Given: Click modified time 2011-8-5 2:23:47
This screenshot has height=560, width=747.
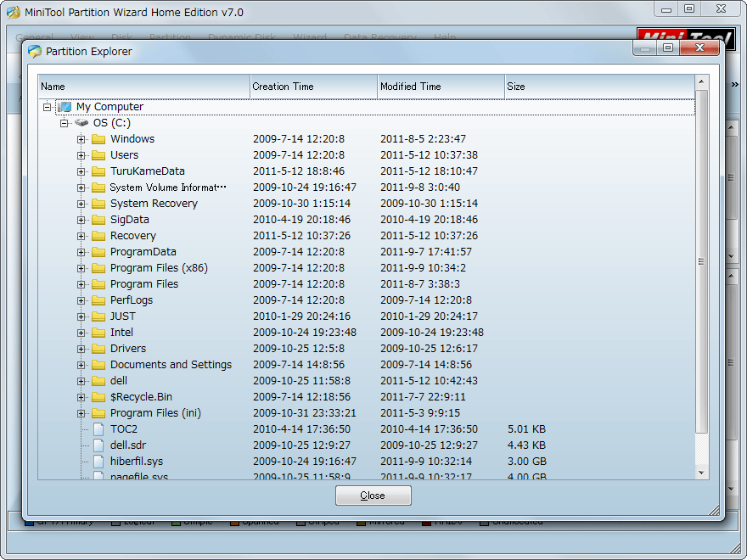Looking at the screenshot, I should pos(423,139).
